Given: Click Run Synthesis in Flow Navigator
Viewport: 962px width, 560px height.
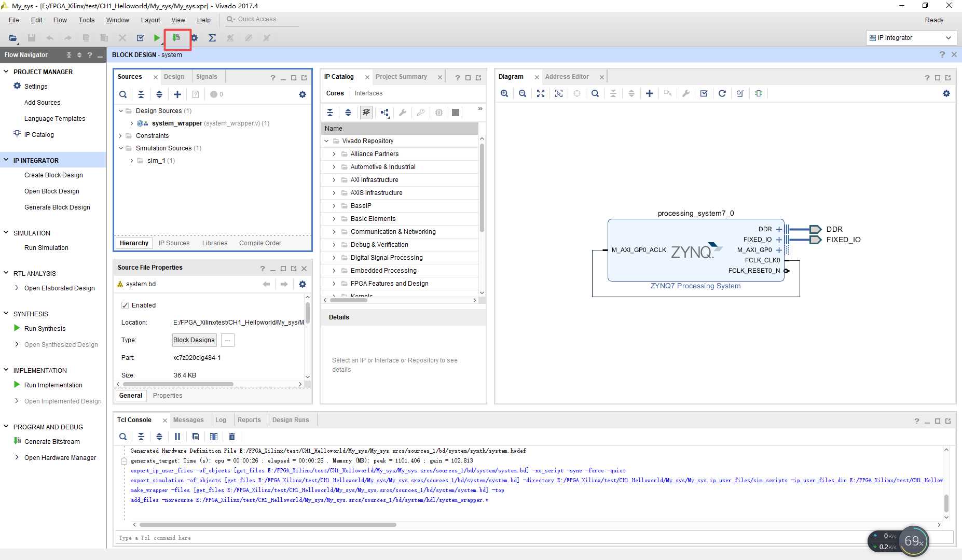Looking at the screenshot, I should pos(45,329).
